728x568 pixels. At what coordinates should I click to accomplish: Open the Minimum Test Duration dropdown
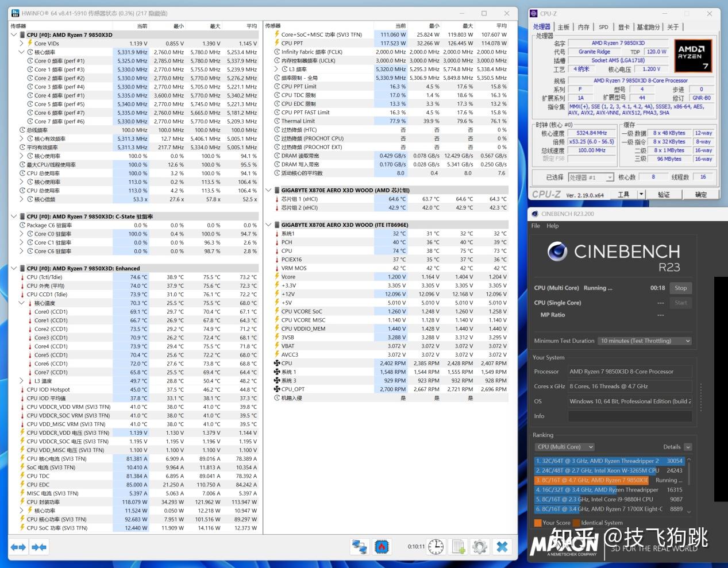tap(645, 341)
